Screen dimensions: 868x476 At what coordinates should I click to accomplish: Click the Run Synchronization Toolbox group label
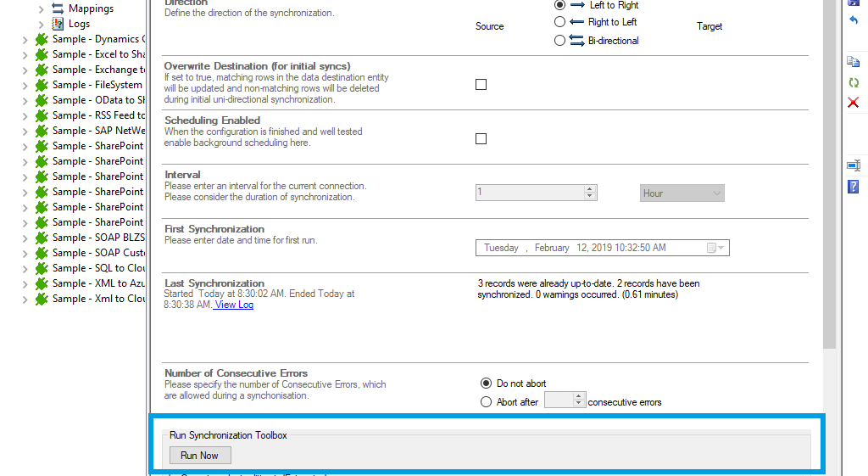point(228,435)
